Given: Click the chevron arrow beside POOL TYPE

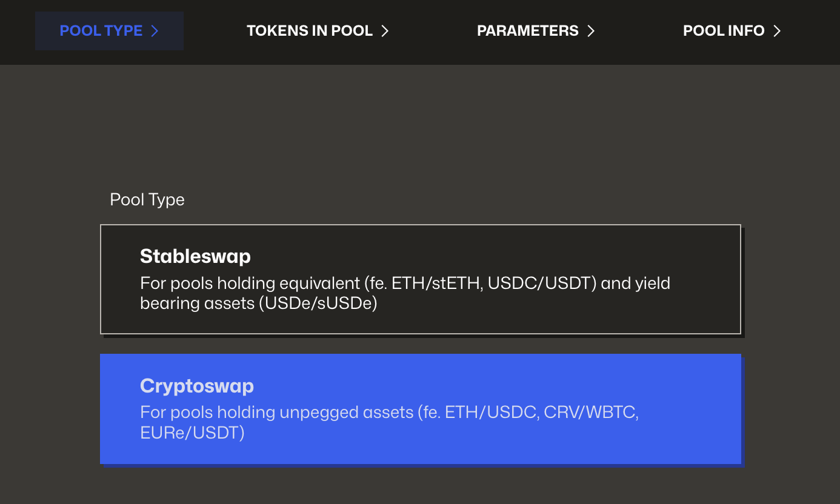Looking at the screenshot, I should pyautogui.click(x=155, y=31).
